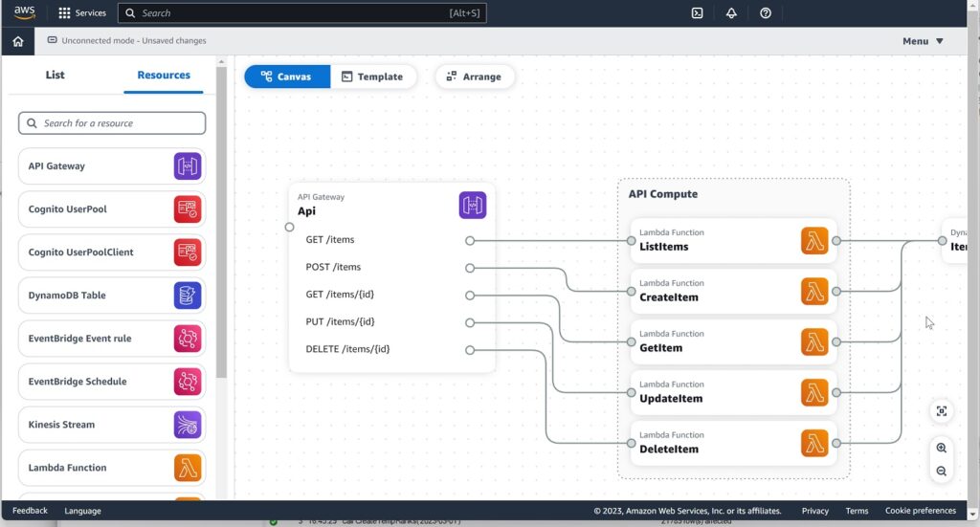
Task: Select the DynamoDB Table label in the palette
Action: 67,296
